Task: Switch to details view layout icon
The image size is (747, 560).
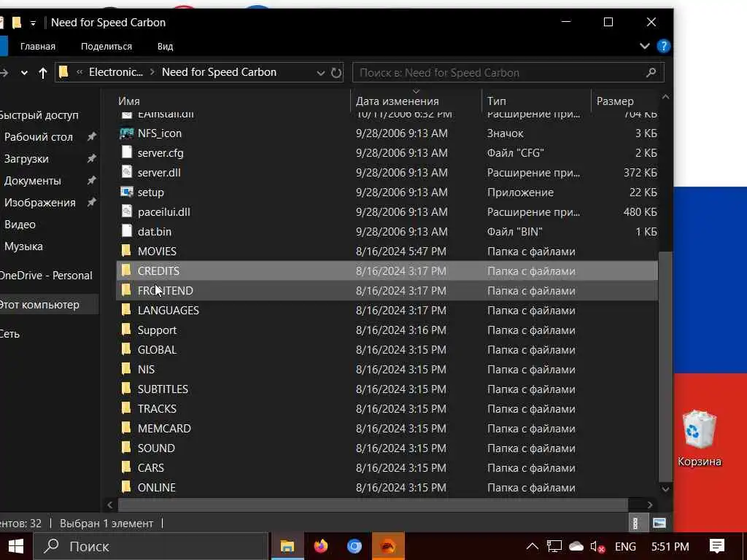Action: click(x=635, y=524)
